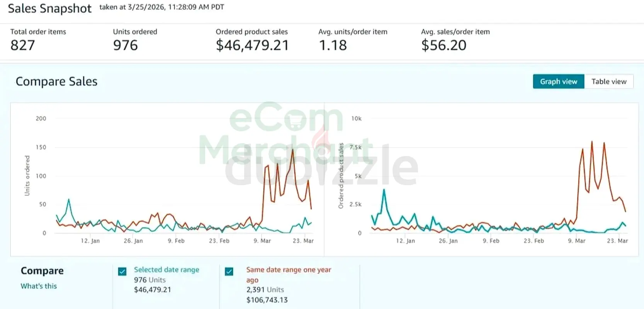The image size is (644, 309).
Task: Uncheck the Selected date range checkbox
Action: (122, 272)
